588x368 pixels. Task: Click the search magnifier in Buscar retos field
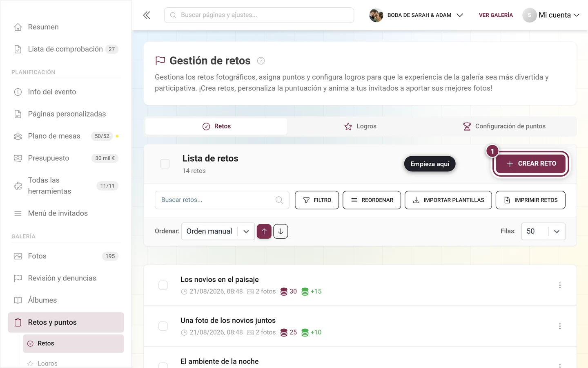[x=279, y=200]
